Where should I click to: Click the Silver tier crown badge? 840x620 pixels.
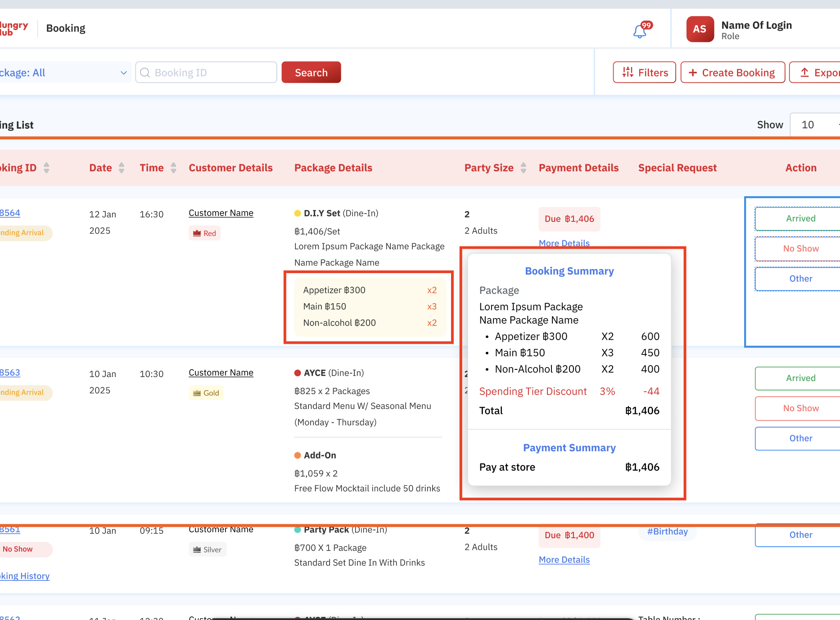click(208, 549)
